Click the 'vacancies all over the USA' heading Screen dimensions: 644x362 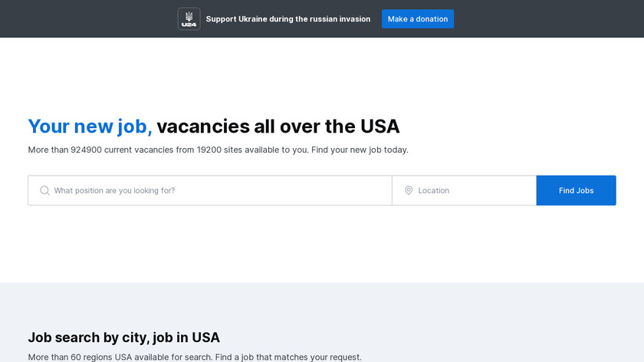278,126
